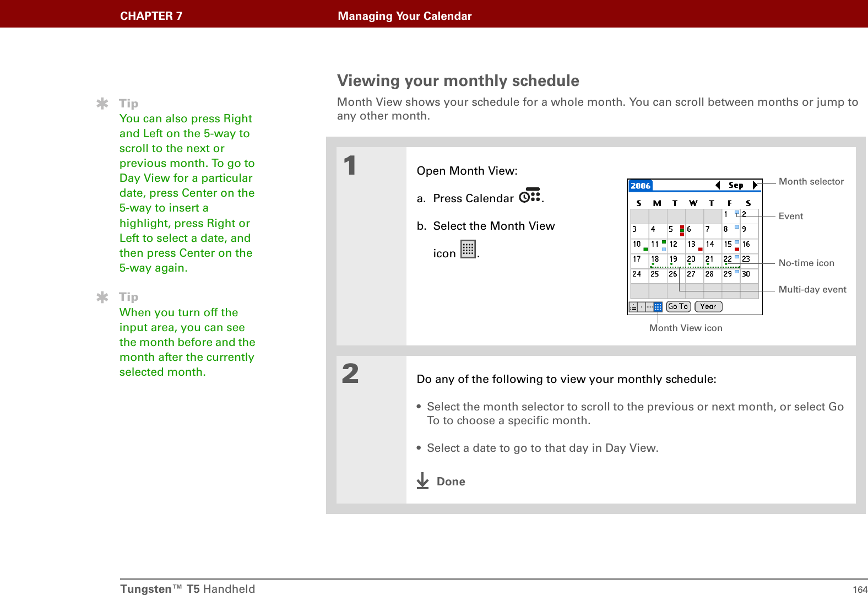Viewport: 868px width, 595px height.
Task: Choose day 7 in the calendar
Action: (x=713, y=231)
